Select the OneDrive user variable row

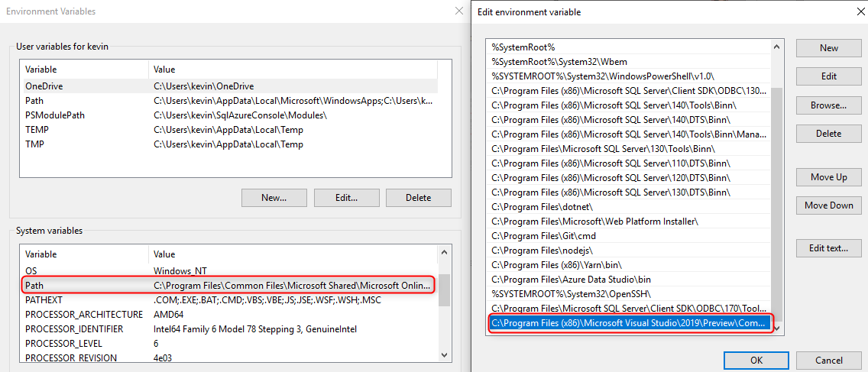coord(228,86)
